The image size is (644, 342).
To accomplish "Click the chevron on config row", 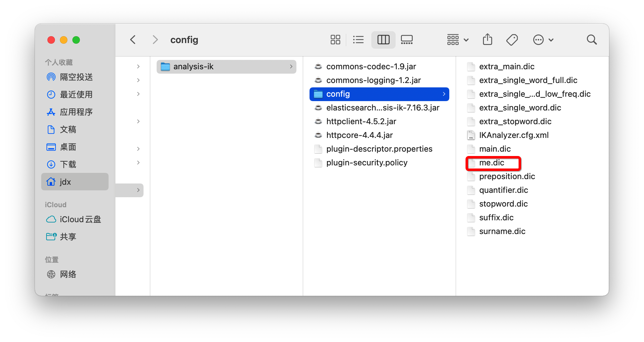I will point(444,94).
